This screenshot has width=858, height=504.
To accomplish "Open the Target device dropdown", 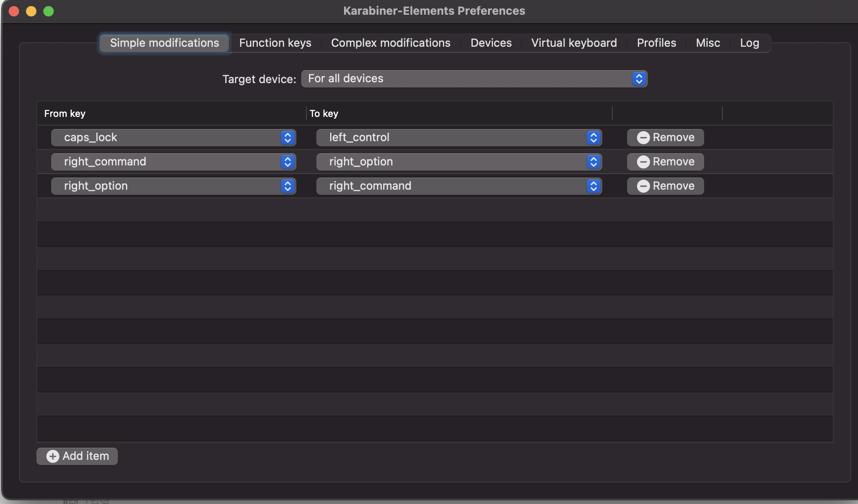I will [474, 79].
